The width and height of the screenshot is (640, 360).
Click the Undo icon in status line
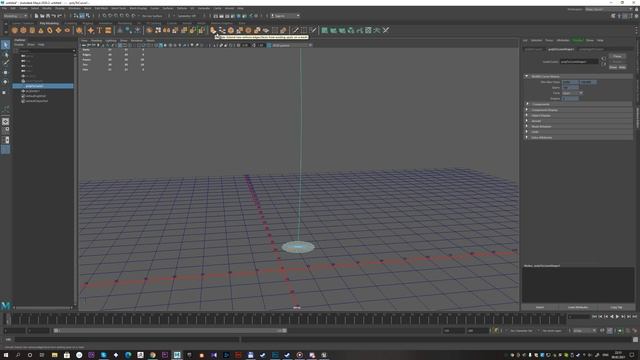[53, 16]
